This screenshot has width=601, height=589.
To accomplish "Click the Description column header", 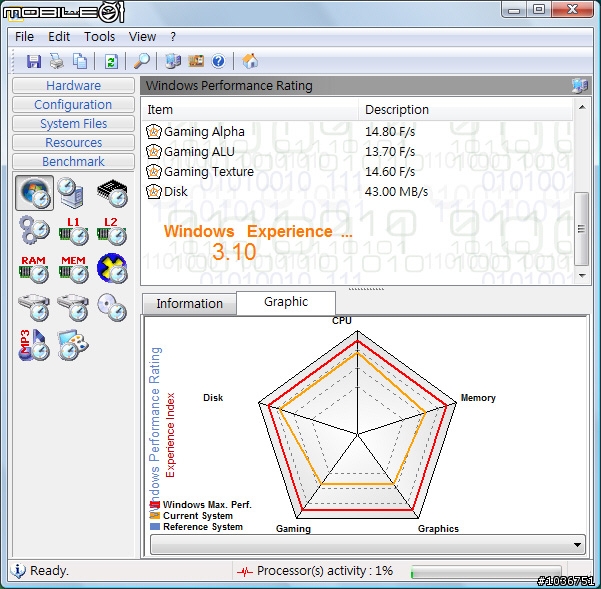I will click(466, 110).
